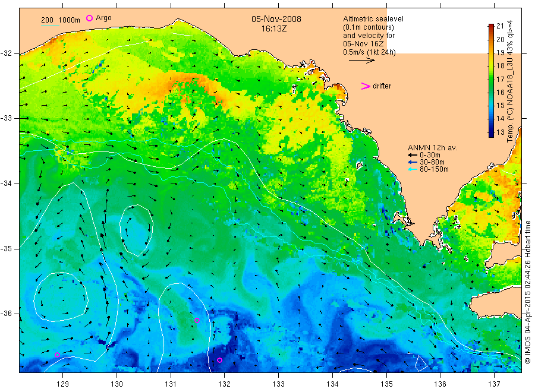Click the 'and velocity for' text line
This screenshot has width=535, height=392.
point(369,36)
